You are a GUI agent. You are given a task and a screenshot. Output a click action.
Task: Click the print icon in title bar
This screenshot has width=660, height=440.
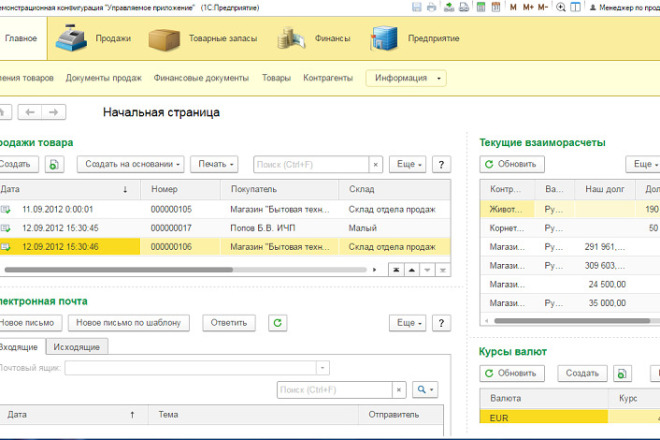click(x=431, y=7)
